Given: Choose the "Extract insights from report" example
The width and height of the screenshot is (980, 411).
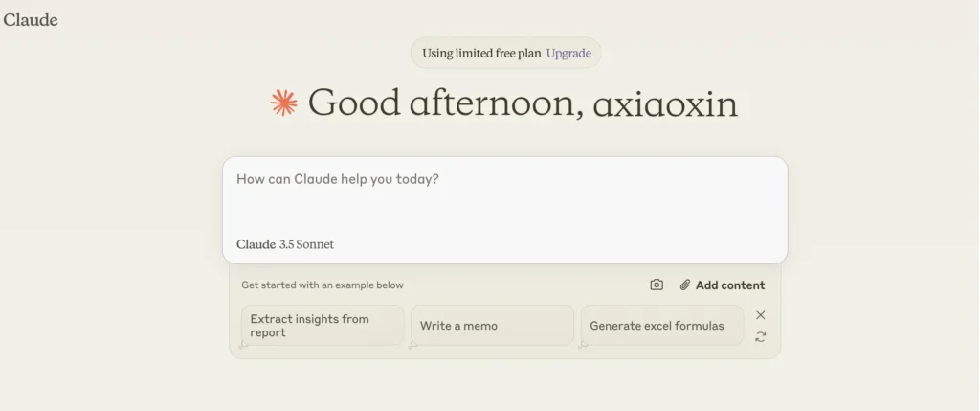Looking at the screenshot, I should tap(322, 326).
